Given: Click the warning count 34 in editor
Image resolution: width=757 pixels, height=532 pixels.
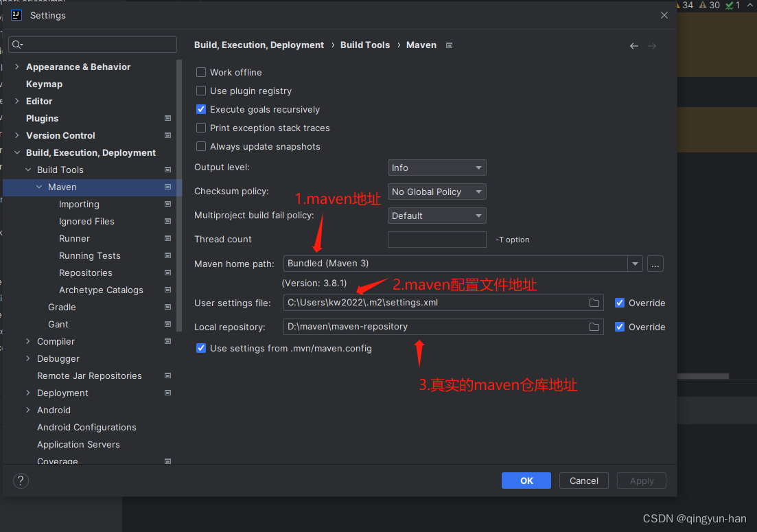Looking at the screenshot, I should [x=684, y=5].
